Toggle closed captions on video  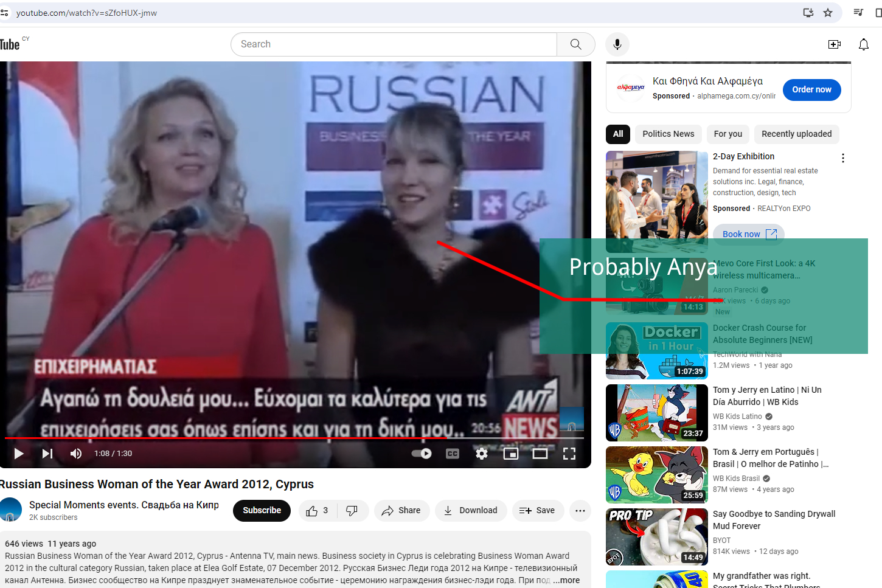453,454
